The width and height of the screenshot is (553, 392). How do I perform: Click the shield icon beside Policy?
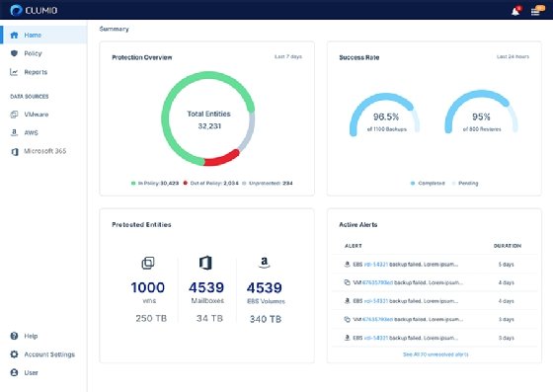(14, 53)
